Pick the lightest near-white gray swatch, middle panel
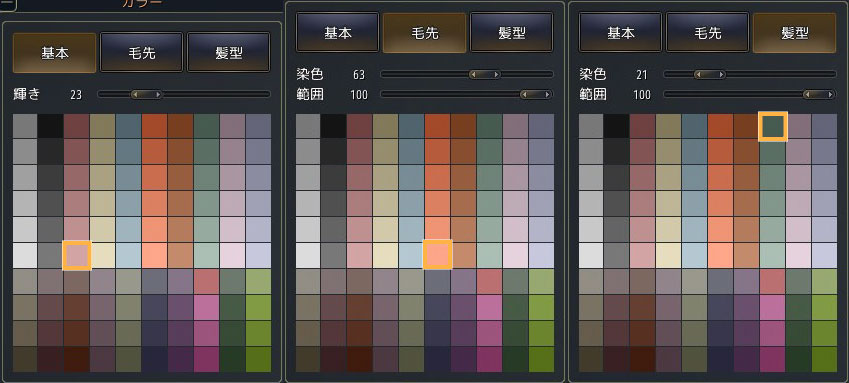Viewport: 849px width, 383px height. [x=308, y=255]
